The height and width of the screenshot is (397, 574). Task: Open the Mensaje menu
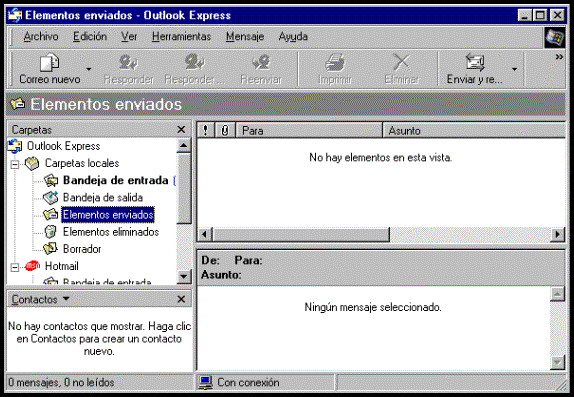coord(245,37)
